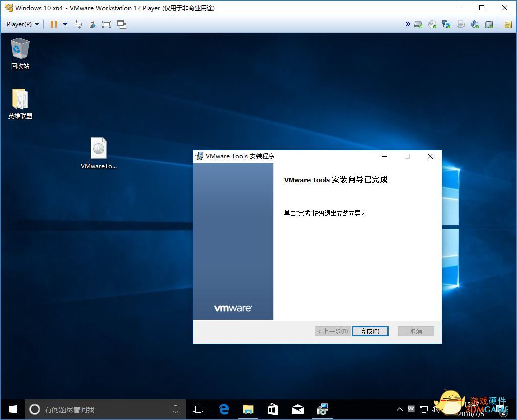
Task: Click the VMware Tools installer title bar icon
Action: [199, 156]
